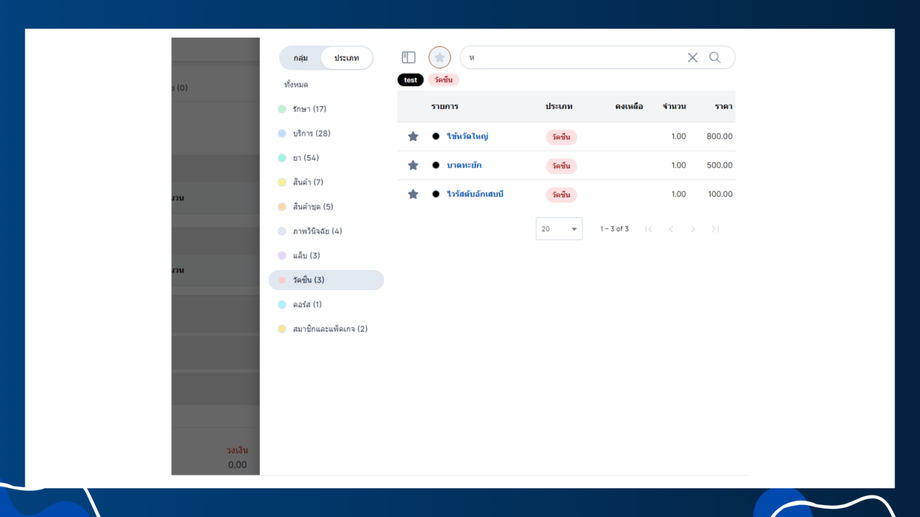This screenshot has height=517, width=920.
Task: Click black color dot on ไข้หวัดใหญ่ row
Action: point(435,136)
